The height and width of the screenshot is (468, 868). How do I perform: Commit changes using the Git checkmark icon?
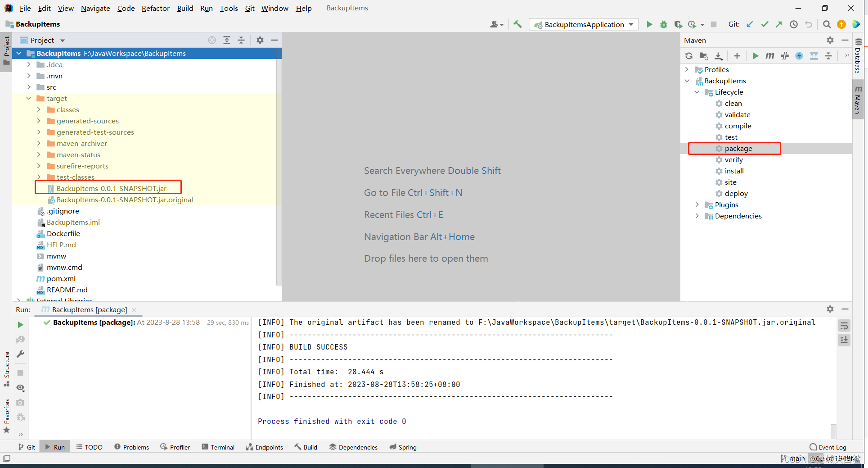[765, 24]
